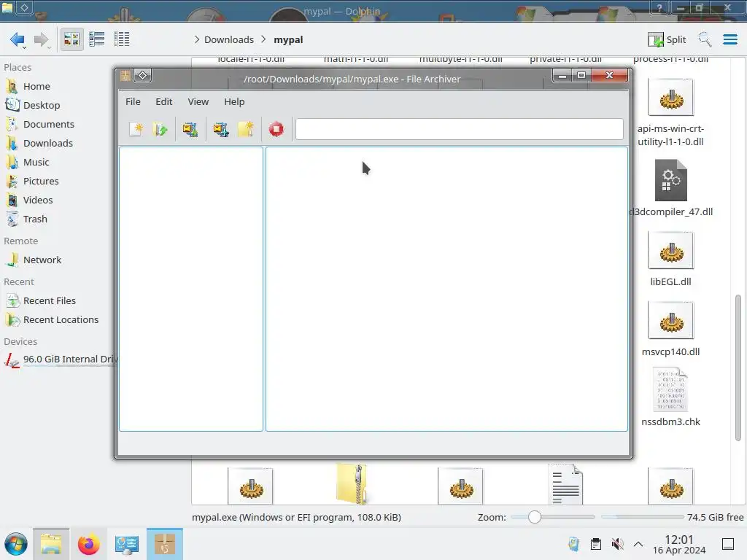747x560 pixels.
Task: Go back in Dolphin
Action: tap(18, 39)
